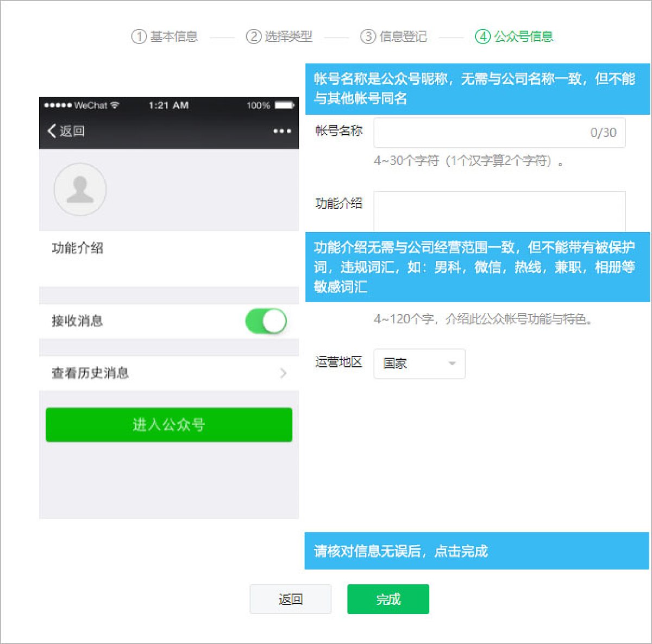Go to step 2 选择类型
652x644 pixels.
tap(279, 36)
